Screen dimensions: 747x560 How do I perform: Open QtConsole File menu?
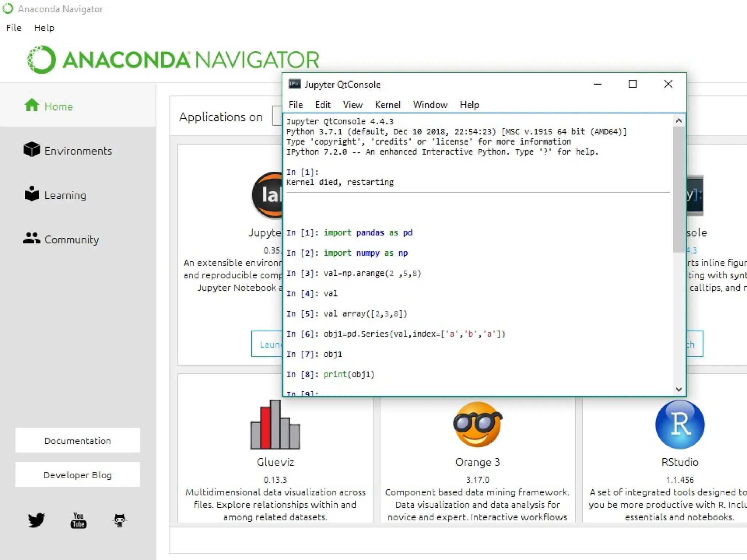pos(295,105)
